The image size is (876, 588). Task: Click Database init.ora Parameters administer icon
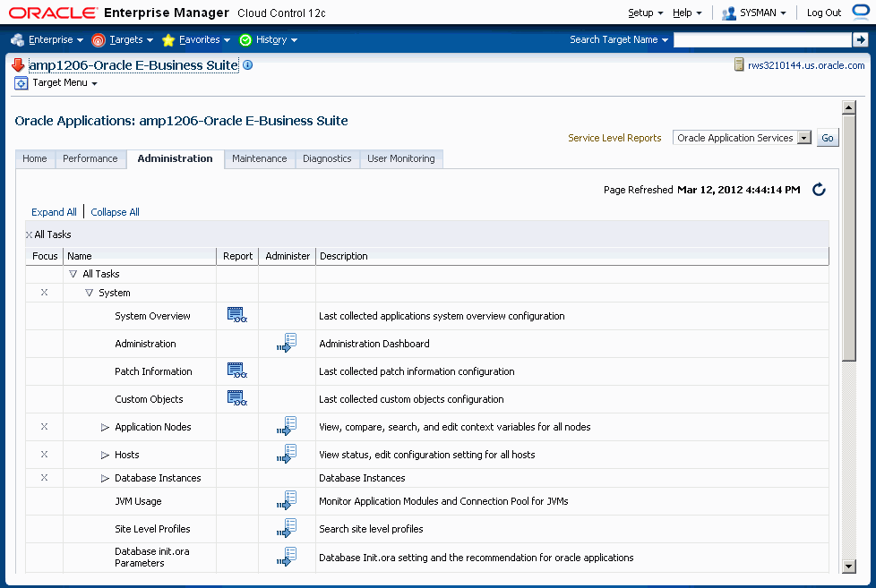pos(287,557)
